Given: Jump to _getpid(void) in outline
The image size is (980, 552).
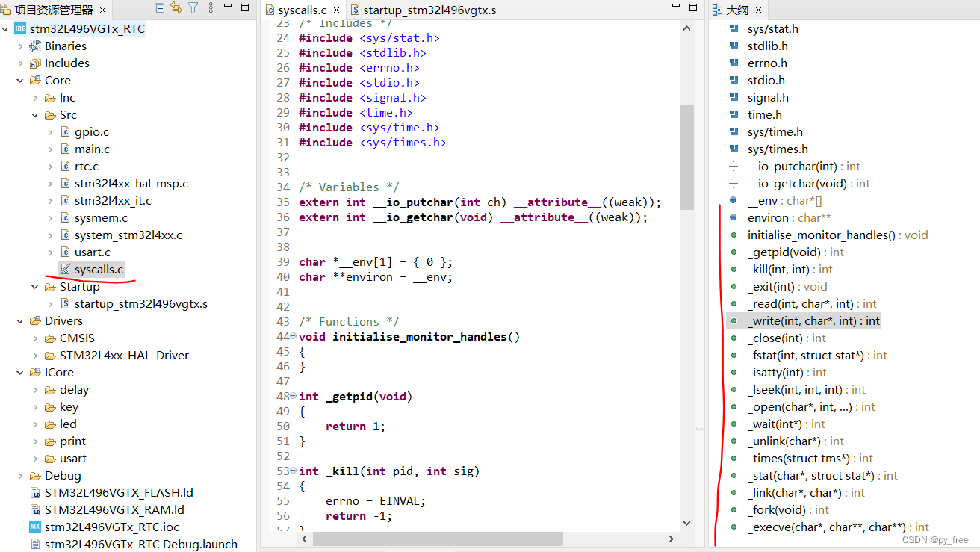Looking at the screenshot, I should coord(796,252).
